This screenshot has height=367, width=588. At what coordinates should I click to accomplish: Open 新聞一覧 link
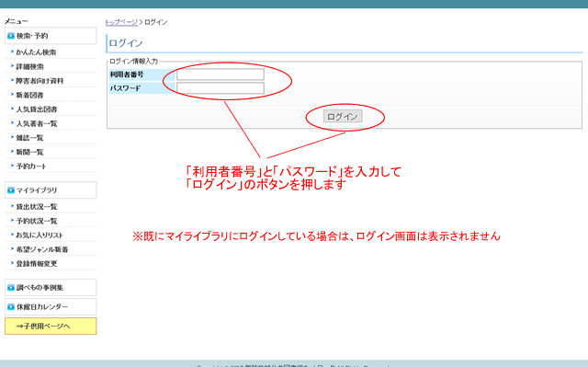(x=30, y=152)
